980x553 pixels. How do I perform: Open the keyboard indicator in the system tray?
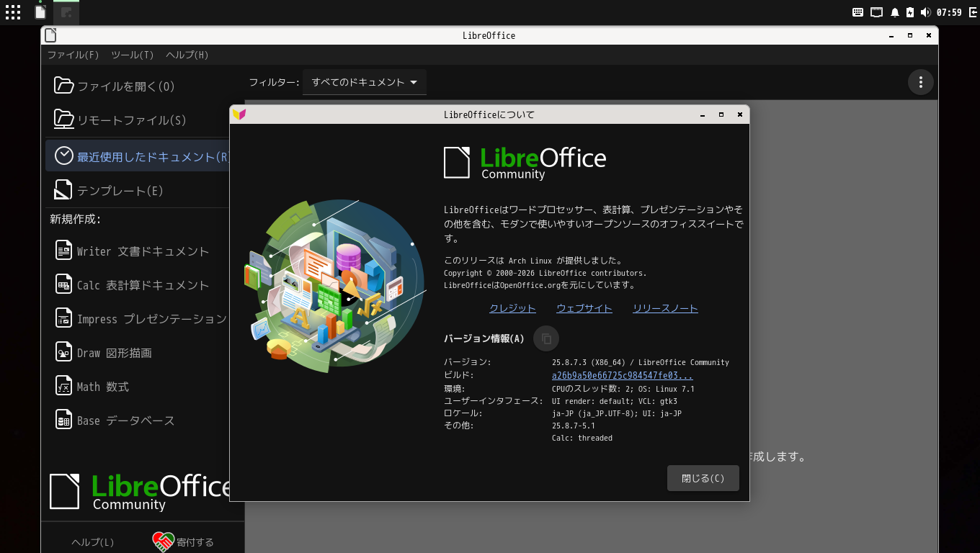coord(858,12)
